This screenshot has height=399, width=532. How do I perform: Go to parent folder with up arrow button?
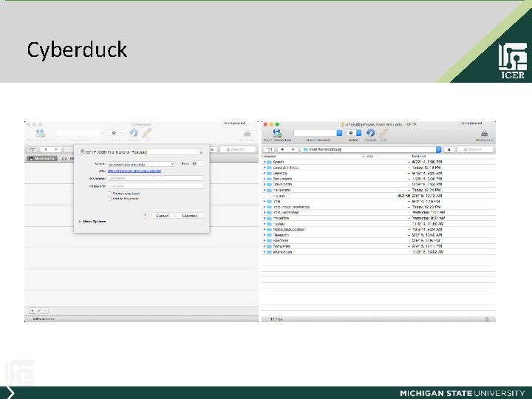tap(449, 149)
